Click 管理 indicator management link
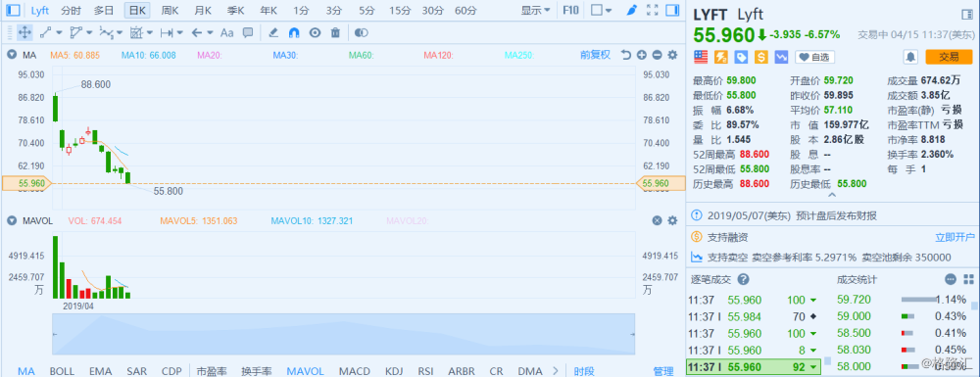 coord(662,371)
